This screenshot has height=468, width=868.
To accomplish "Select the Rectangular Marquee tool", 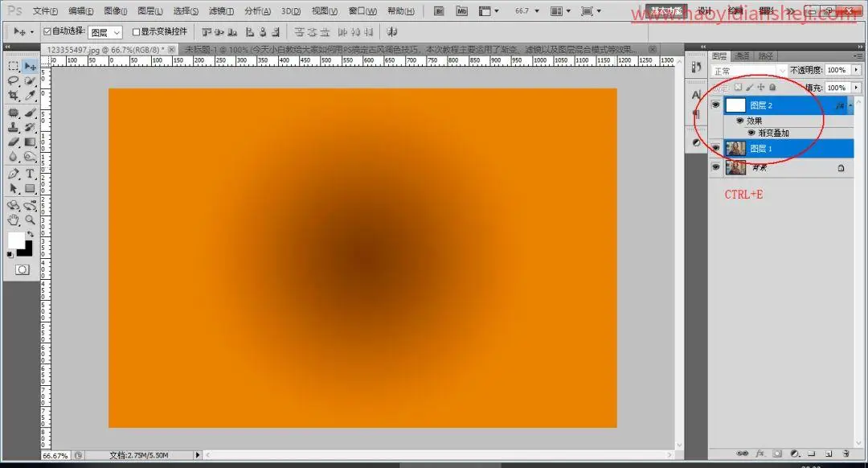I will 14,67.
